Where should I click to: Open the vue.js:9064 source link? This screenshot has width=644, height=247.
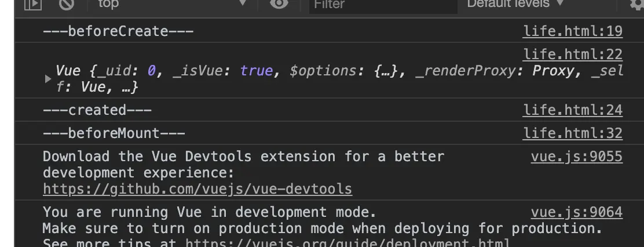(577, 212)
